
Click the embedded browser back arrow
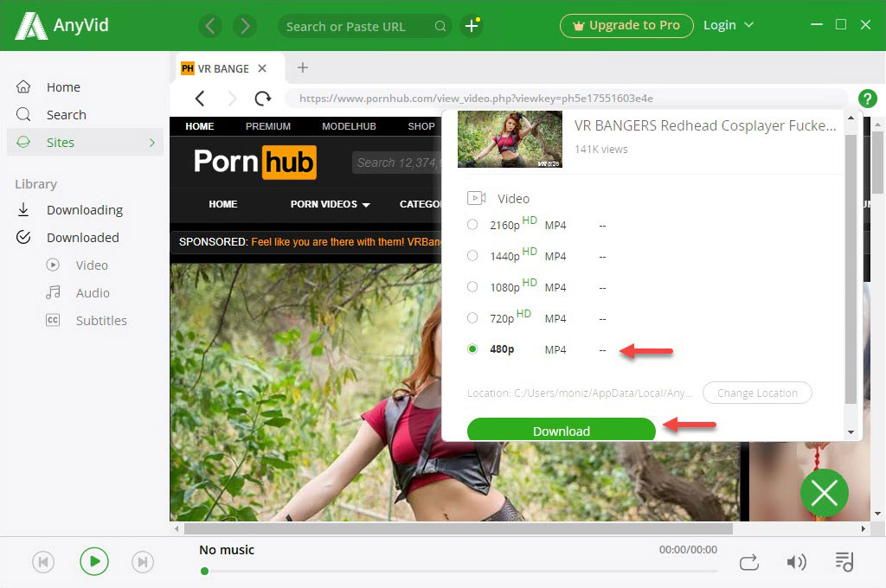(200, 99)
